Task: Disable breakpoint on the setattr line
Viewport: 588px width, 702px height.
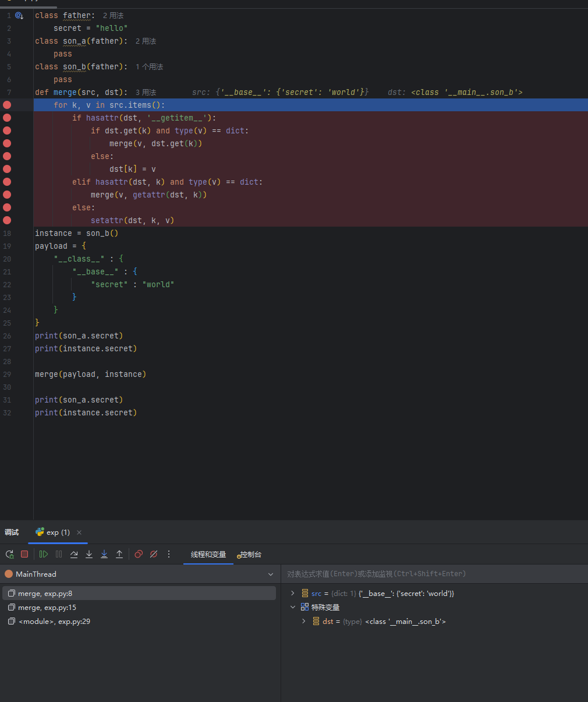Action: [x=7, y=220]
